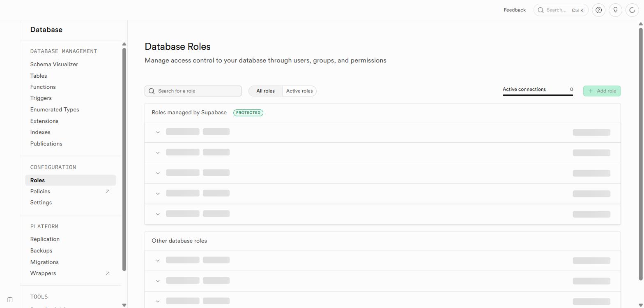
Task: Expand third role row under Supabase-managed roles
Action: tap(158, 173)
